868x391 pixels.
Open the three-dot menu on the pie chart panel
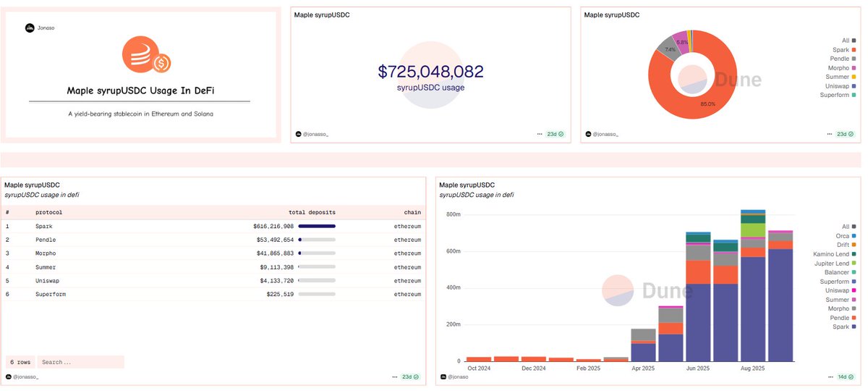click(x=829, y=134)
